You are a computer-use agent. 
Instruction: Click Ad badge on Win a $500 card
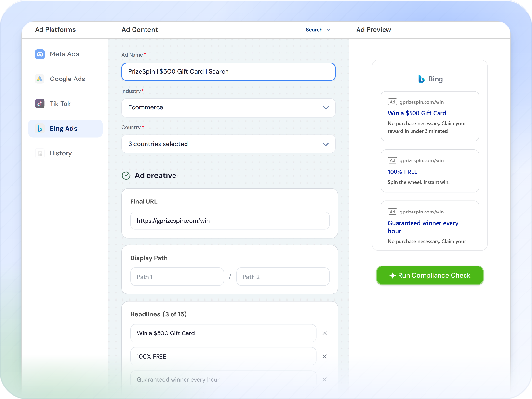[x=392, y=102]
